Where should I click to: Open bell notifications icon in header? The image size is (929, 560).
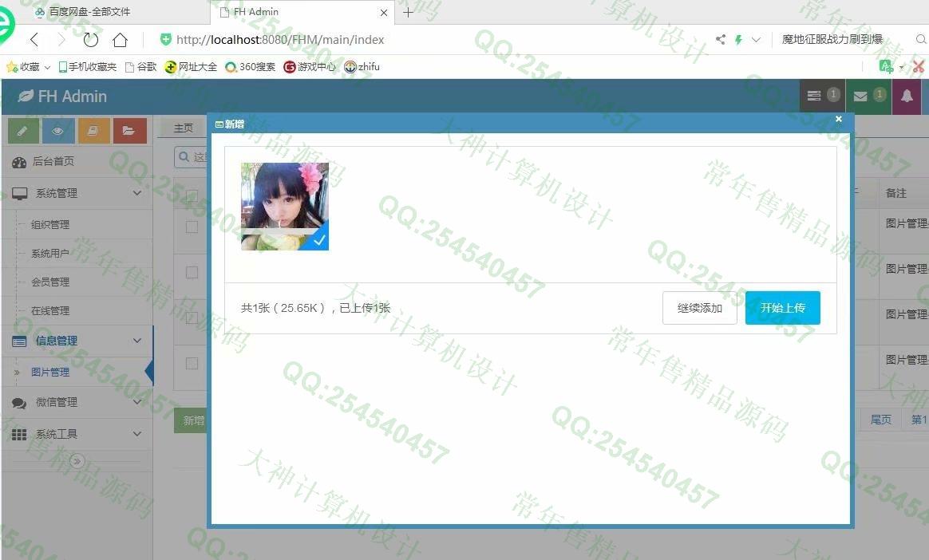(907, 96)
